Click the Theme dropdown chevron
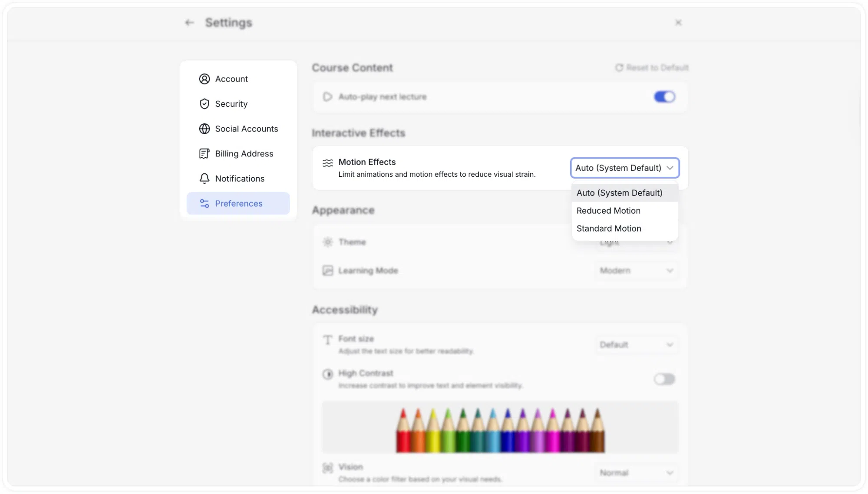The height and width of the screenshot is (494, 868). [x=670, y=242]
